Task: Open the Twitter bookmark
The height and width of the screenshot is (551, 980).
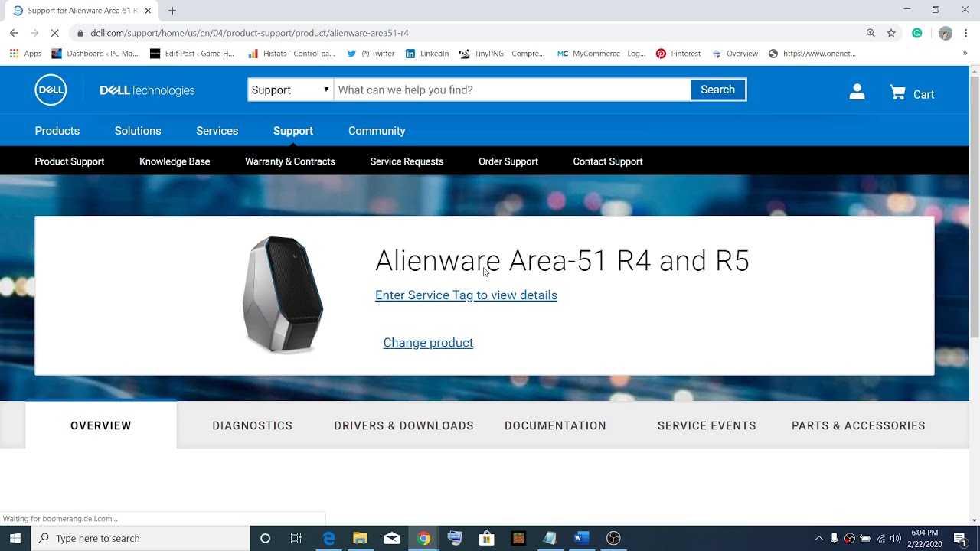Action: coord(371,54)
